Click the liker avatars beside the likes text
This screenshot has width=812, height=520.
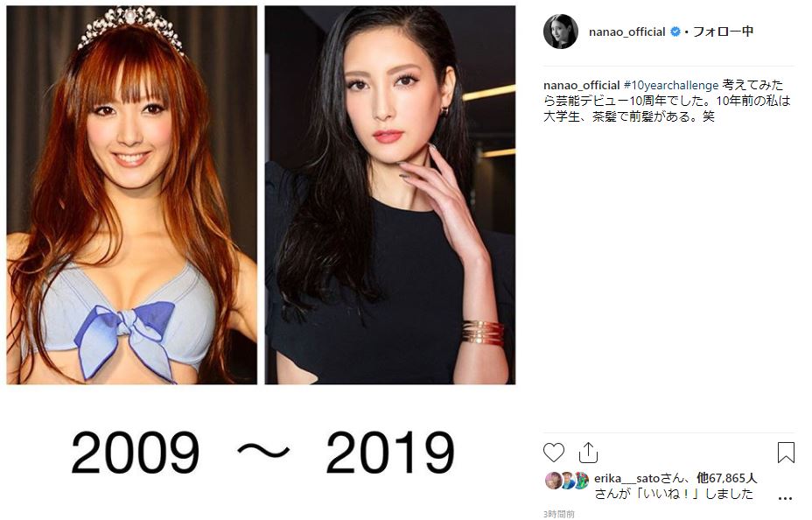tap(567, 480)
